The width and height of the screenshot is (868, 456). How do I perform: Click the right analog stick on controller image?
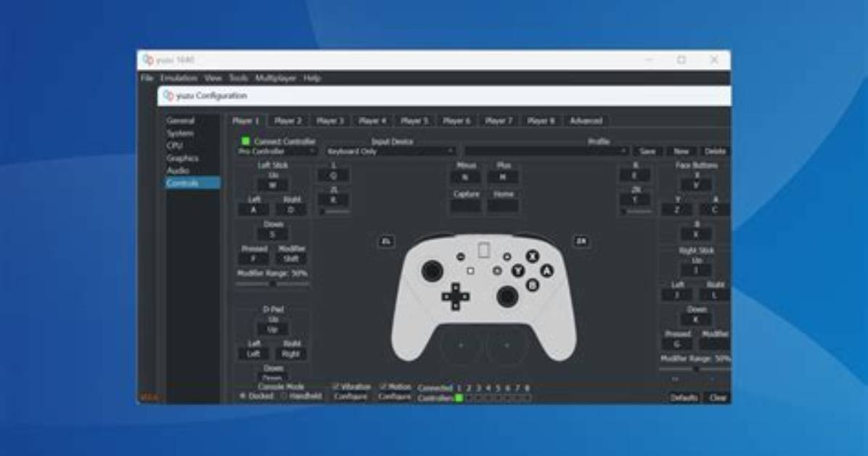(507, 297)
